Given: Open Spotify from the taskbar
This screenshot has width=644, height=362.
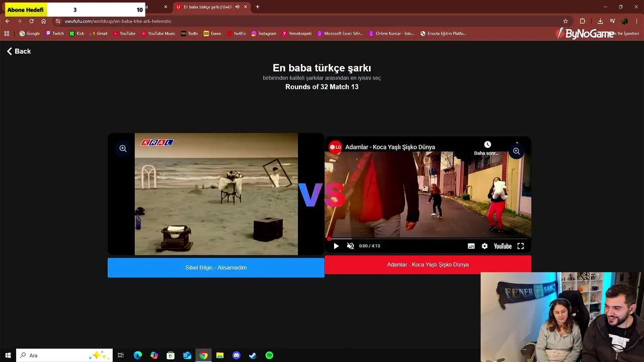Looking at the screenshot, I should tap(269, 355).
